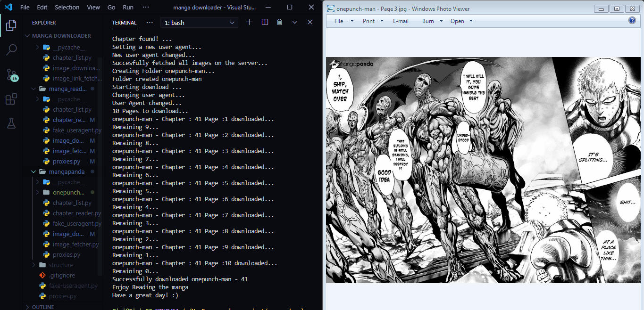The height and width of the screenshot is (310, 644).
Task: Open Photo Viewer Open dropdown
Action: [461, 21]
